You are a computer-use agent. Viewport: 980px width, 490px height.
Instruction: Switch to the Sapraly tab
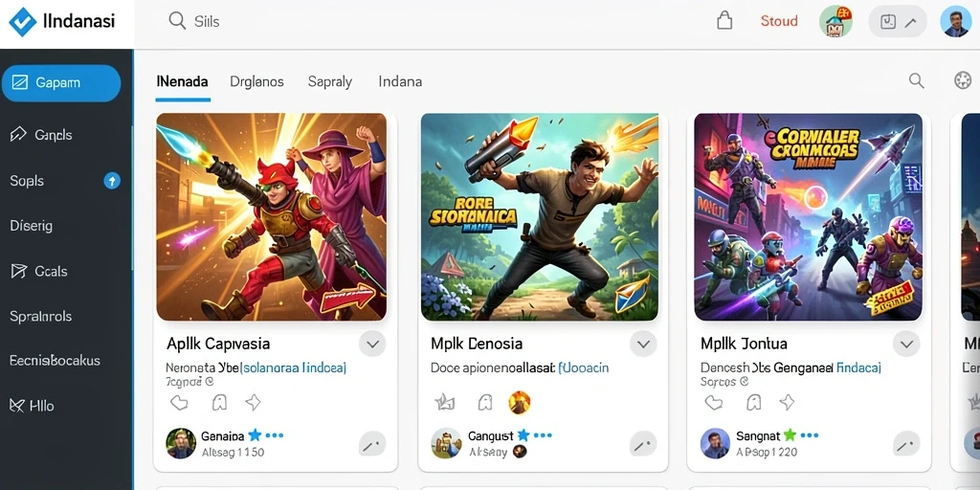tap(330, 82)
